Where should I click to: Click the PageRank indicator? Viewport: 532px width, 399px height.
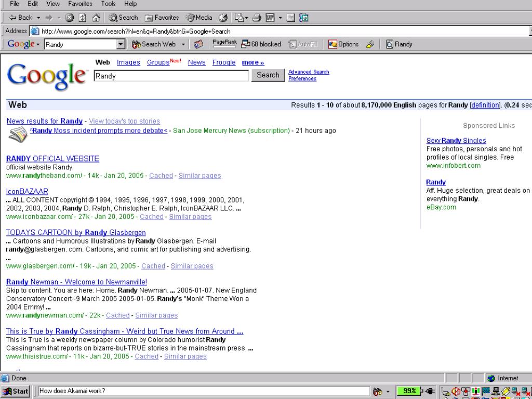tap(224, 44)
